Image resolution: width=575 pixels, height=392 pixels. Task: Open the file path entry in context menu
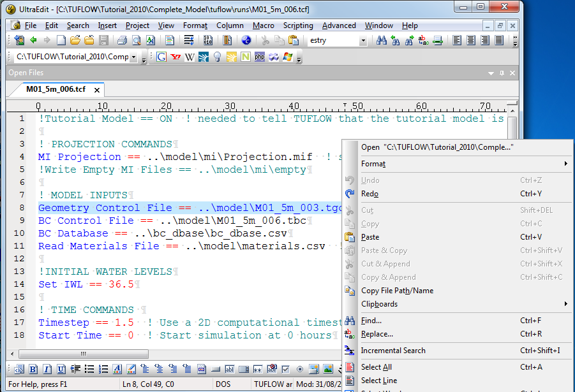(458, 147)
